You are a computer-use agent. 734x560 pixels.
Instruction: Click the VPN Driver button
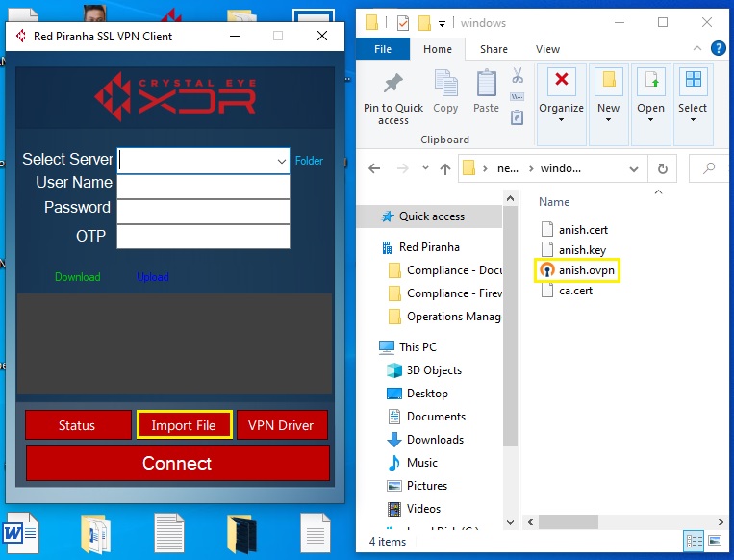[x=282, y=425]
